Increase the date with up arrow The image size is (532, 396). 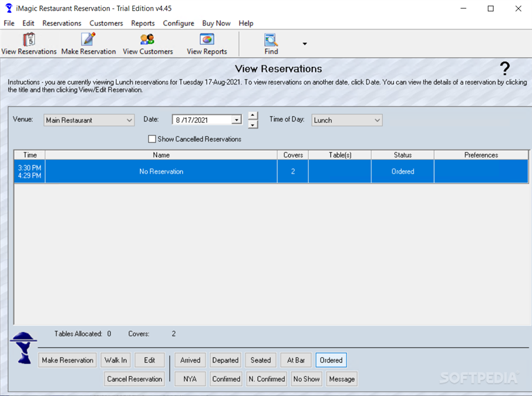tap(252, 116)
